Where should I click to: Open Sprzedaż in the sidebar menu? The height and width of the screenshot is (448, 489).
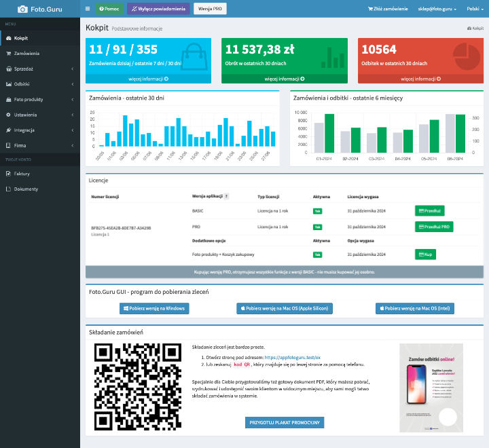40,69
